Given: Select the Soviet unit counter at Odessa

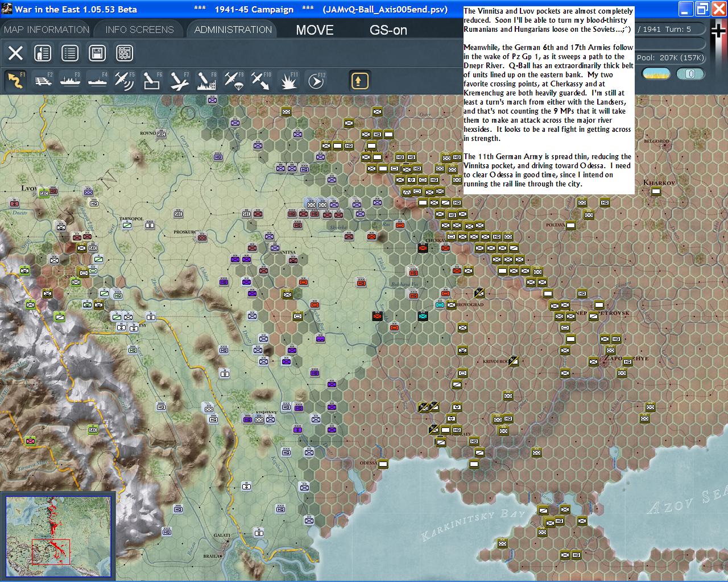Looking at the screenshot, I should tap(383, 464).
